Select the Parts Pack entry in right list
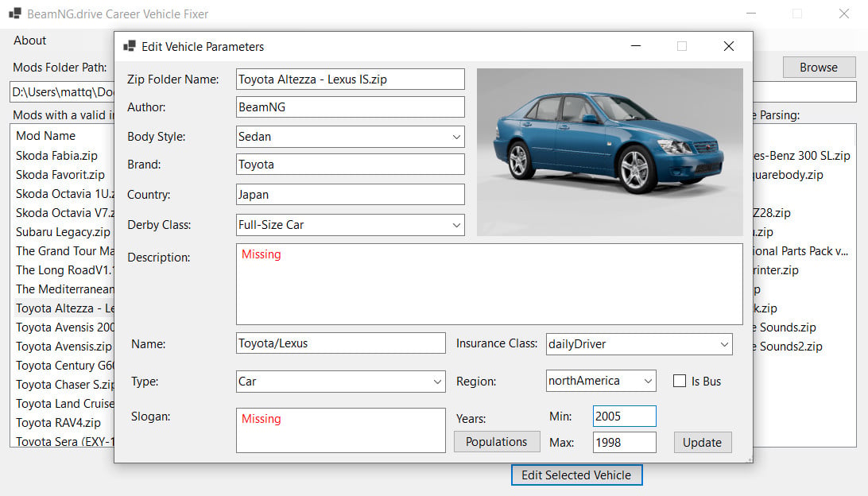868x496 pixels. 800,250
